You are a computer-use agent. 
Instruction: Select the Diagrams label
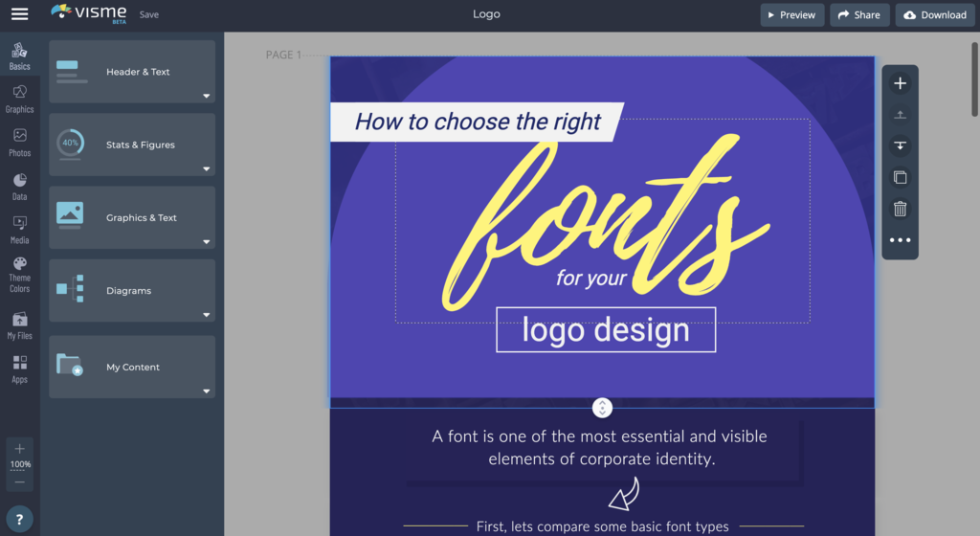pyautogui.click(x=129, y=291)
